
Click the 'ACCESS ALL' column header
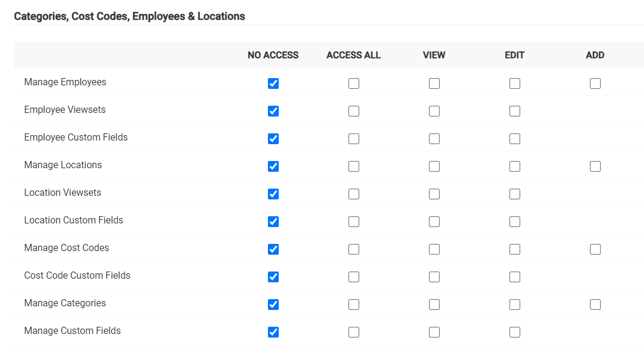[x=354, y=55]
